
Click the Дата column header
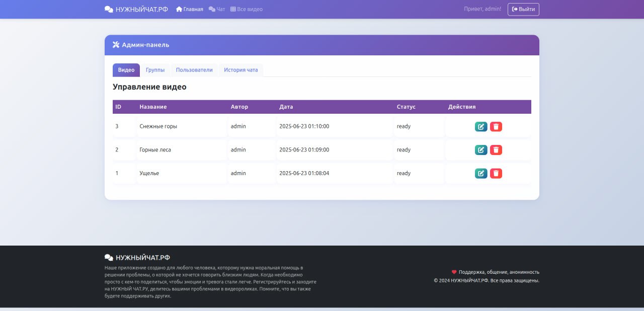[286, 107]
